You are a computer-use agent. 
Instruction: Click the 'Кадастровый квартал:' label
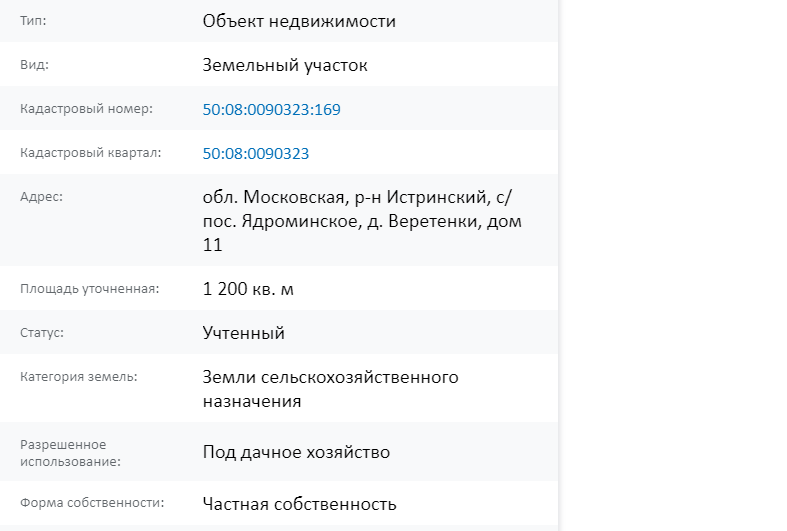[91, 153]
